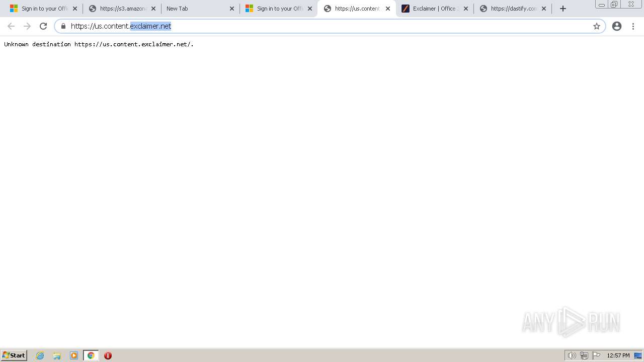Reload the current page
Image resolution: width=644 pixels, height=362 pixels.
coord(43,26)
